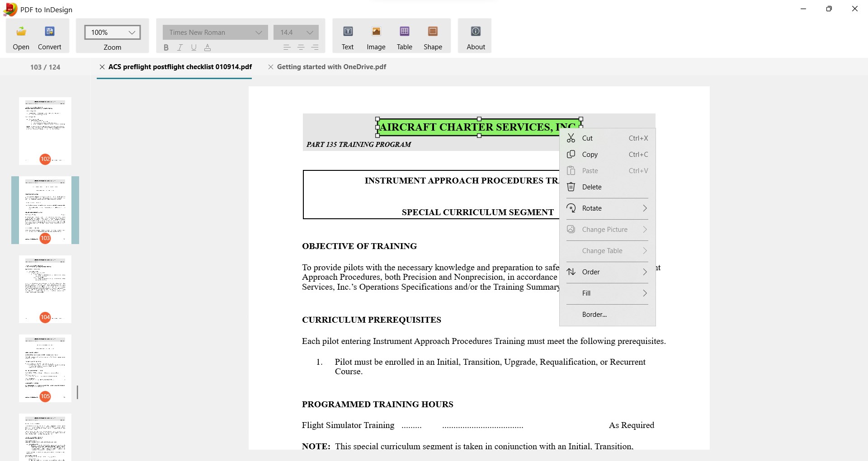Minimize the PDF to InDesign window
Screen dimensions: 868x461
(x=803, y=9)
